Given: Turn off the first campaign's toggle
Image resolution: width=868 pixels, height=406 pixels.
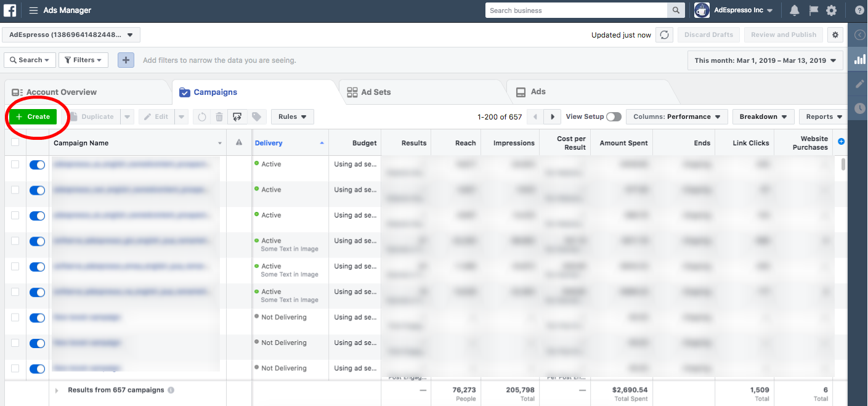Looking at the screenshot, I should click(x=38, y=164).
